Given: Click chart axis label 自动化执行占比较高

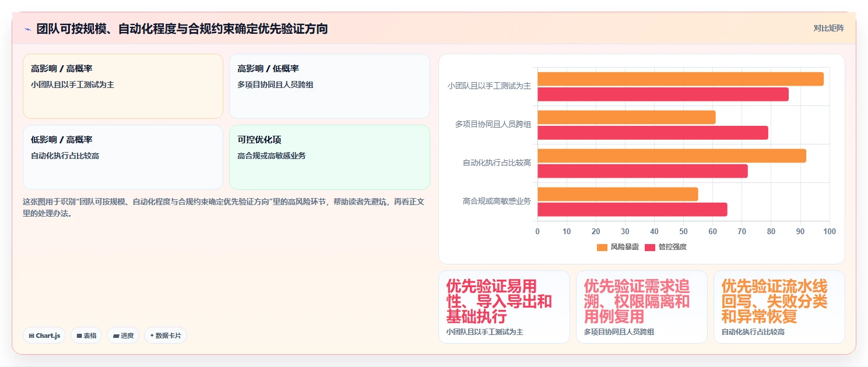Looking at the screenshot, I should click(497, 163).
